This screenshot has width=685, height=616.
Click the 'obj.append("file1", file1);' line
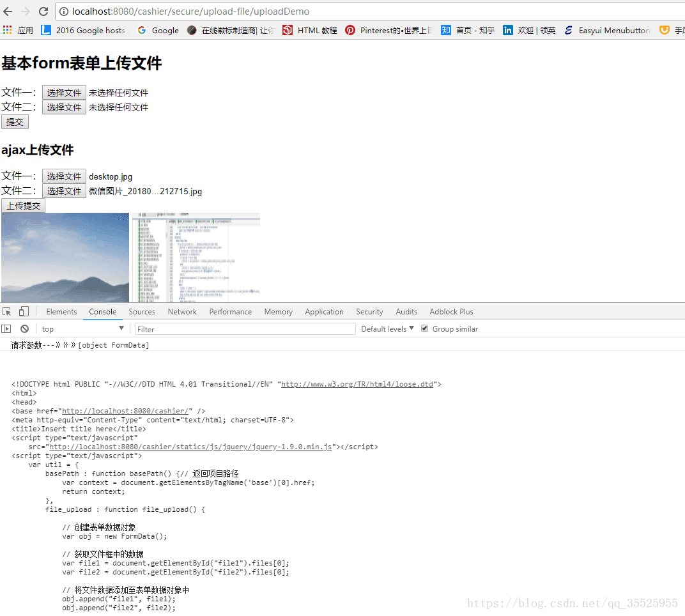tap(119, 599)
